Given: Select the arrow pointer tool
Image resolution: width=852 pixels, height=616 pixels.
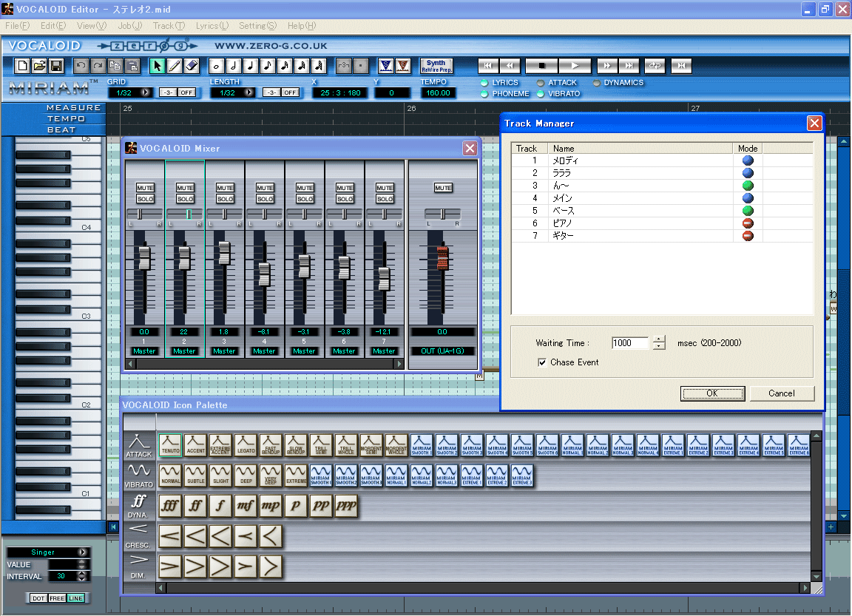Looking at the screenshot, I should click(157, 67).
